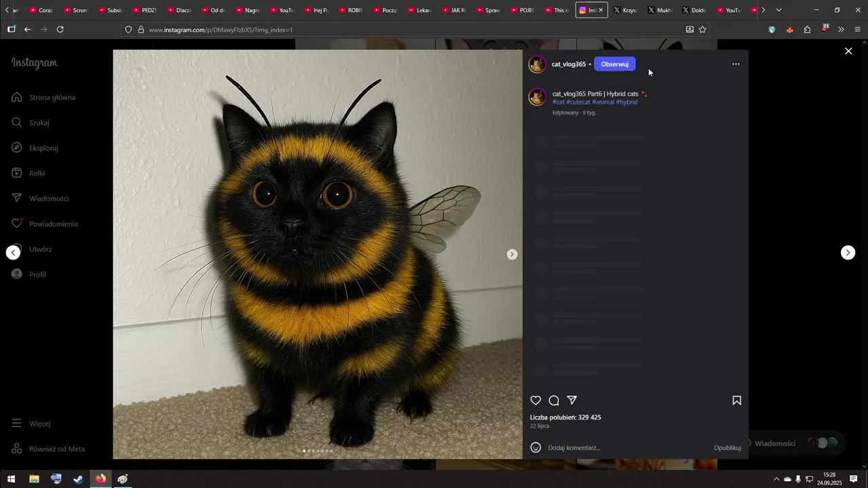Open Windows Start menu
This screenshot has width=868, height=488.
(11, 479)
